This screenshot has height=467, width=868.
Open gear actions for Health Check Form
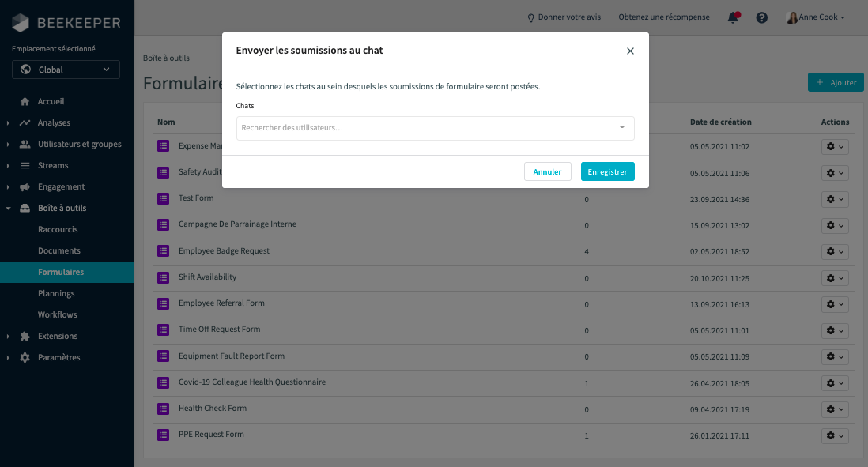click(x=834, y=409)
